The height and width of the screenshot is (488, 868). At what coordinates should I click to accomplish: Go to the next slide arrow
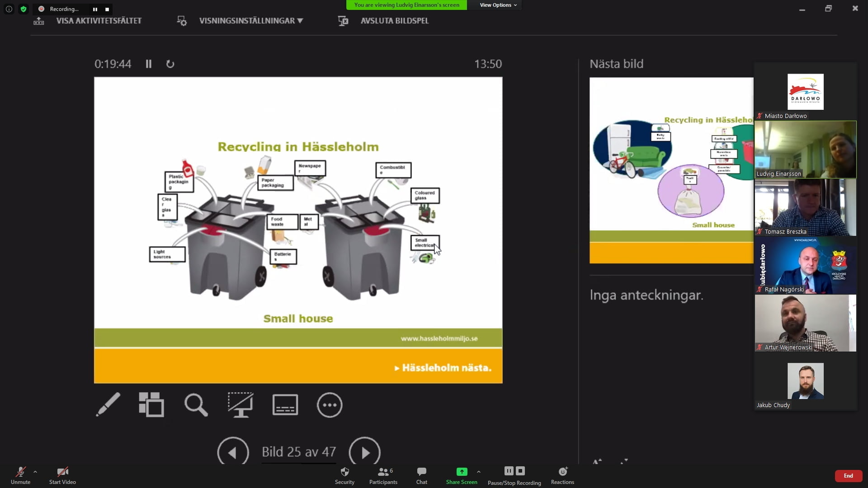[364, 452]
